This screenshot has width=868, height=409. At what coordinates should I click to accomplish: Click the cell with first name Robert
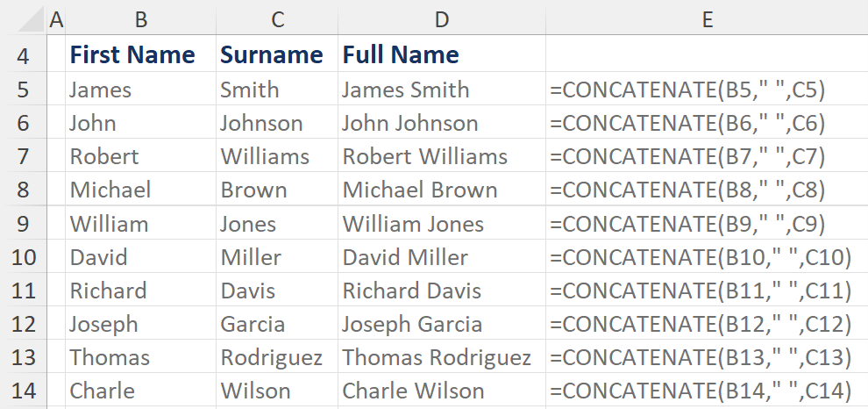[x=104, y=156]
